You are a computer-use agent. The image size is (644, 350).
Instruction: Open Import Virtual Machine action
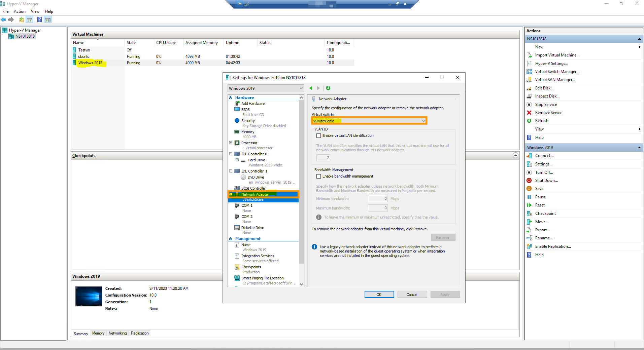point(557,55)
